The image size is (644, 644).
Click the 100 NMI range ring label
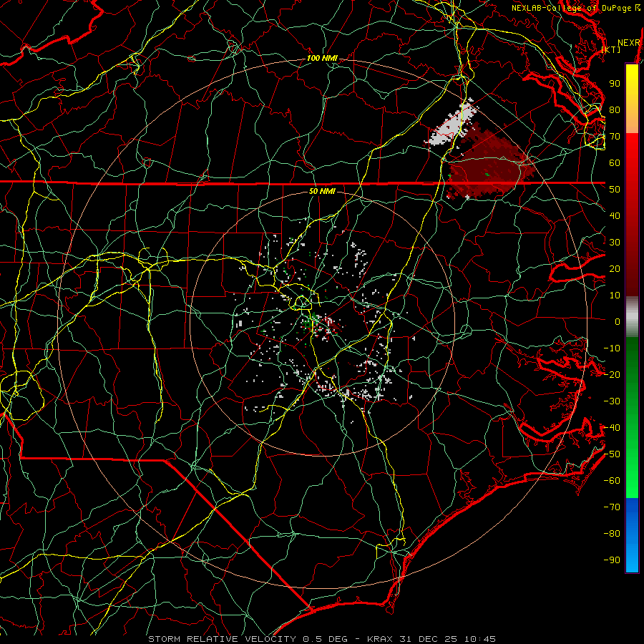click(x=322, y=59)
